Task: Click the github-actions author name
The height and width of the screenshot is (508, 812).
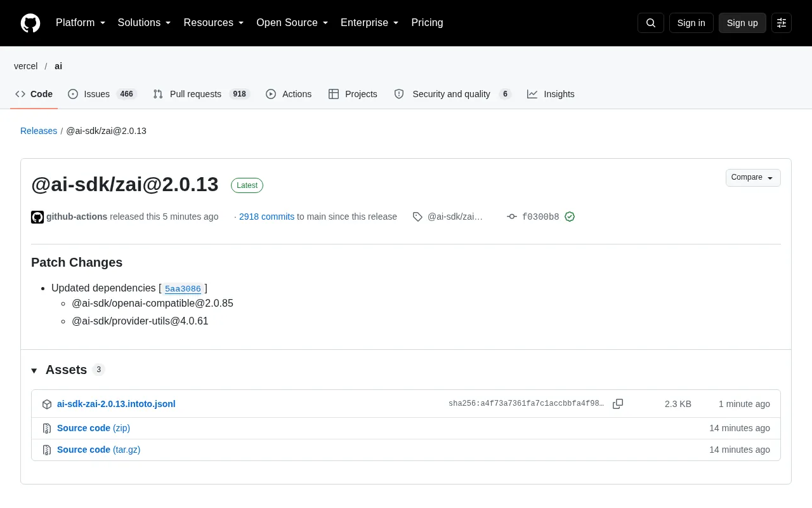Action: [77, 217]
